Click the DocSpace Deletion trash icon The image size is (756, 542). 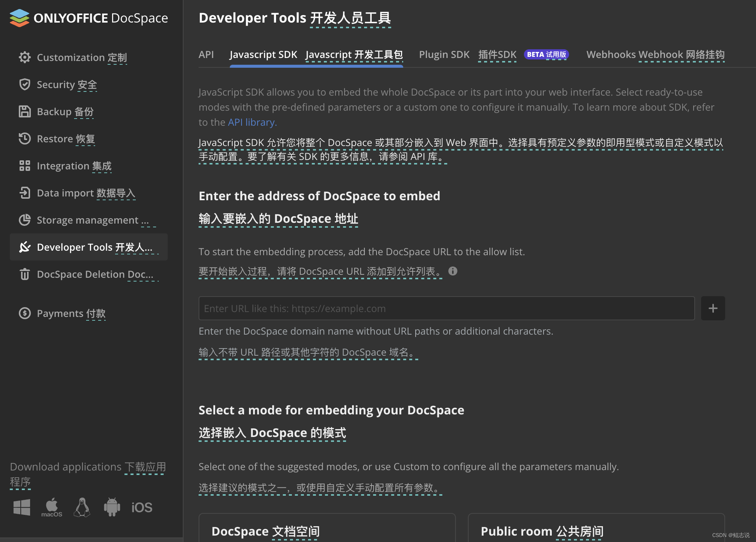tap(25, 274)
